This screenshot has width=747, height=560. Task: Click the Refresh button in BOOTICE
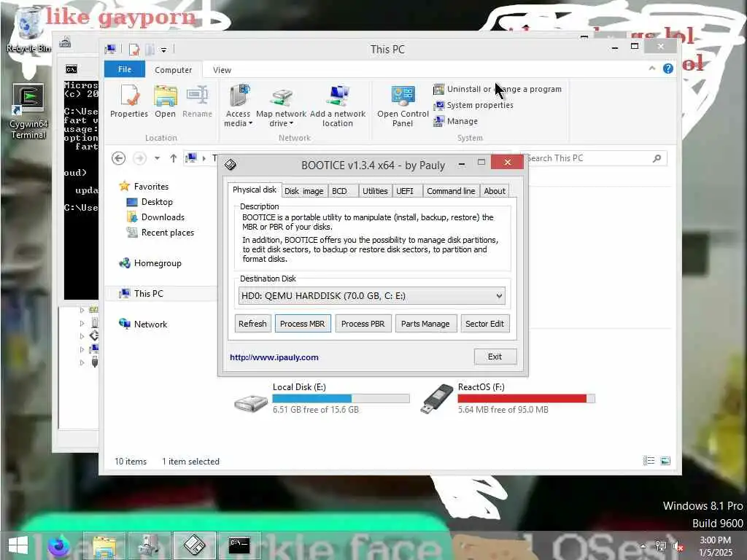click(x=252, y=324)
